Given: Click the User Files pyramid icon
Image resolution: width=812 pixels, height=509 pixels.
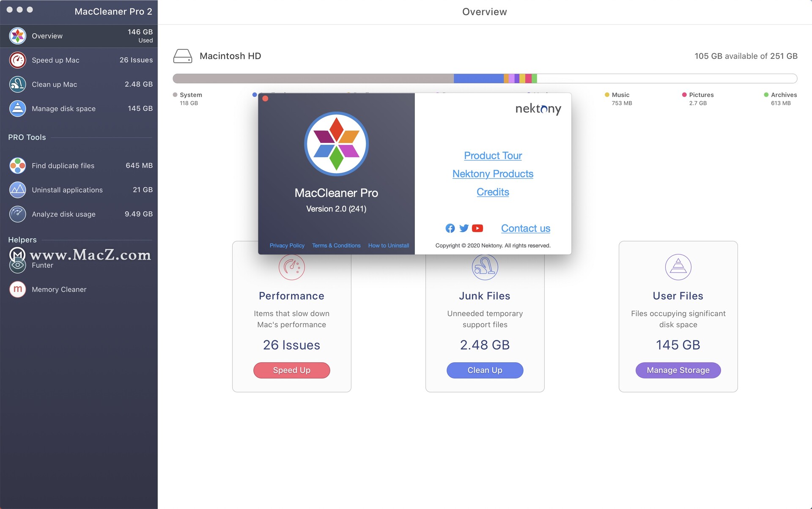Looking at the screenshot, I should pyautogui.click(x=678, y=267).
